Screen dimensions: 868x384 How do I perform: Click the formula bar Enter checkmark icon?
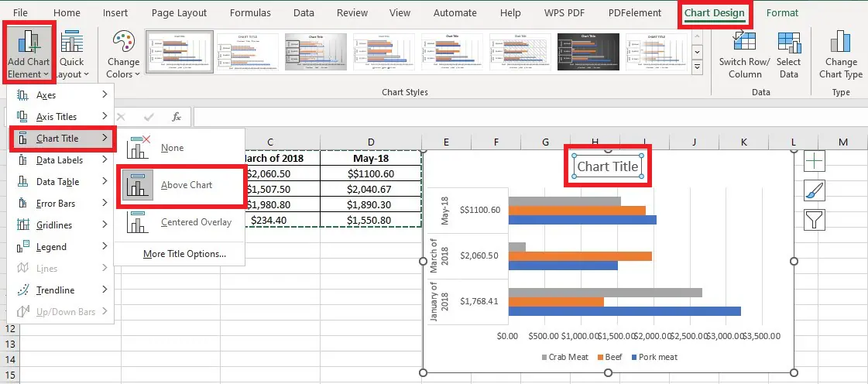[x=149, y=117]
